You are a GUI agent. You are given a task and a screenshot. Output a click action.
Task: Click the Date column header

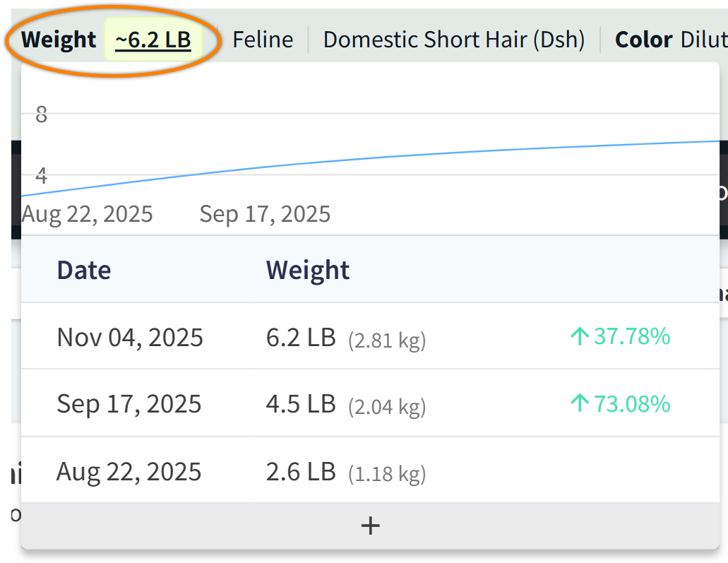pos(84,270)
